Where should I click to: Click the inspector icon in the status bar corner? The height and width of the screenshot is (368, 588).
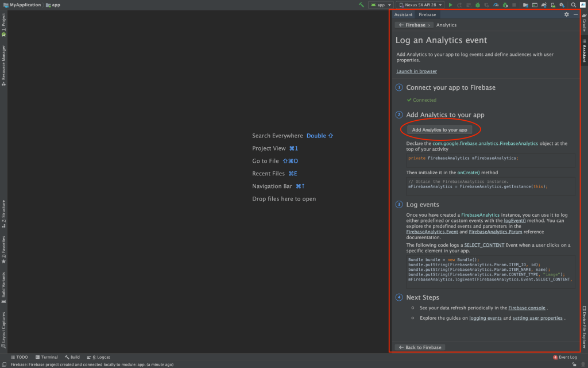tap(583, 364)
